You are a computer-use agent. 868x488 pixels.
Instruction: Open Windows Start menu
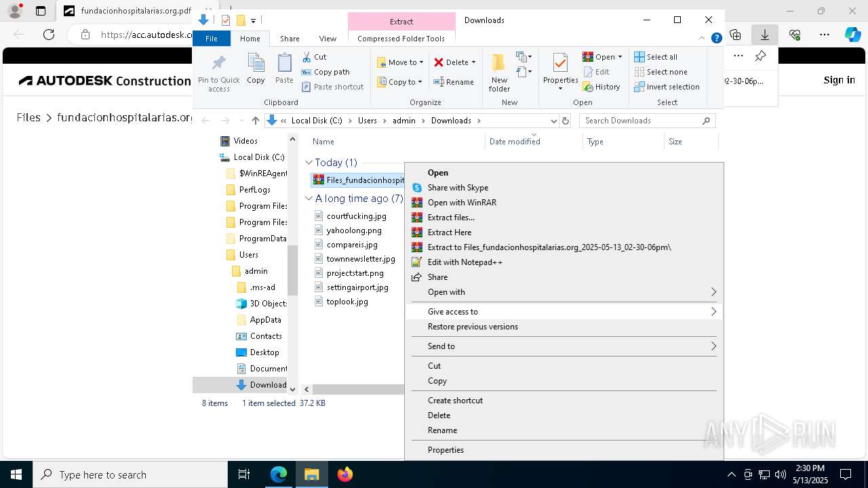[16, 474]
